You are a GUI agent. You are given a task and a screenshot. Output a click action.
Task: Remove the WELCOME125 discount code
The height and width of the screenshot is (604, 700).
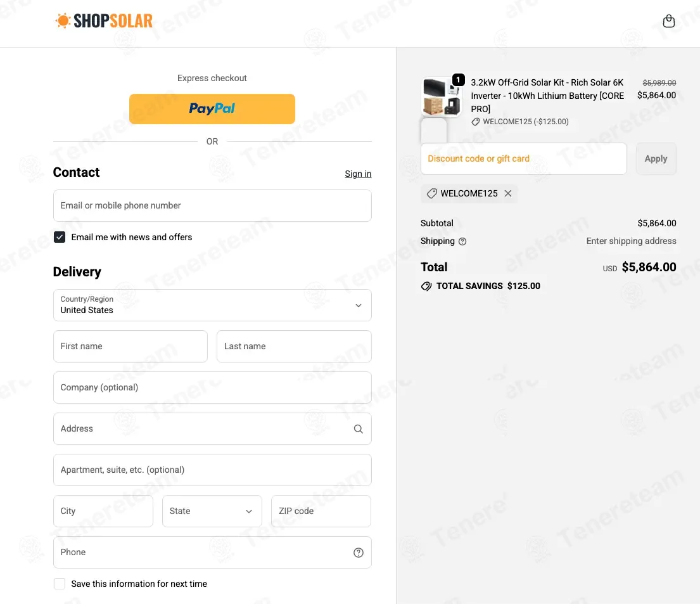pyautogui.click(x=508, y=193)
